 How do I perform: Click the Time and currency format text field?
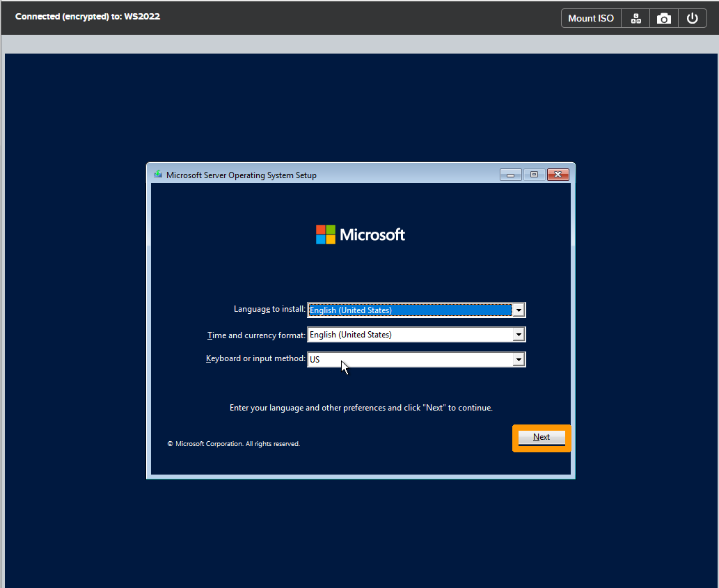pyautogui.click(x=411, y=334)
